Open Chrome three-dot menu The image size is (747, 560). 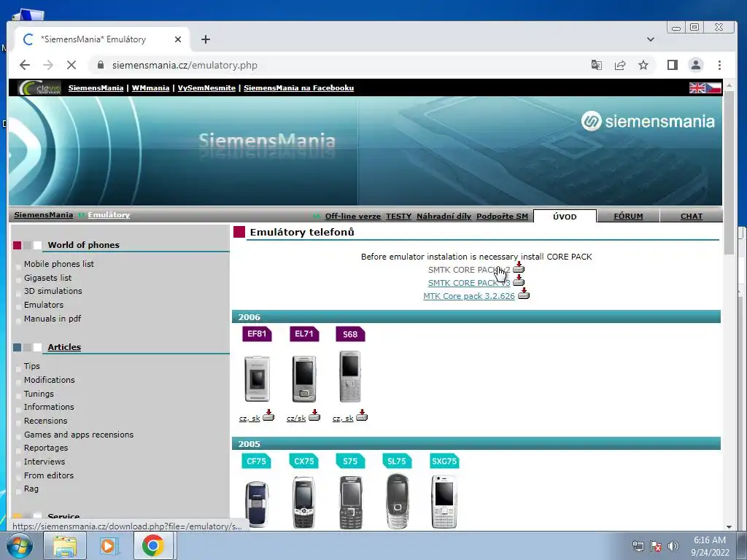click(x=719, y=65)
